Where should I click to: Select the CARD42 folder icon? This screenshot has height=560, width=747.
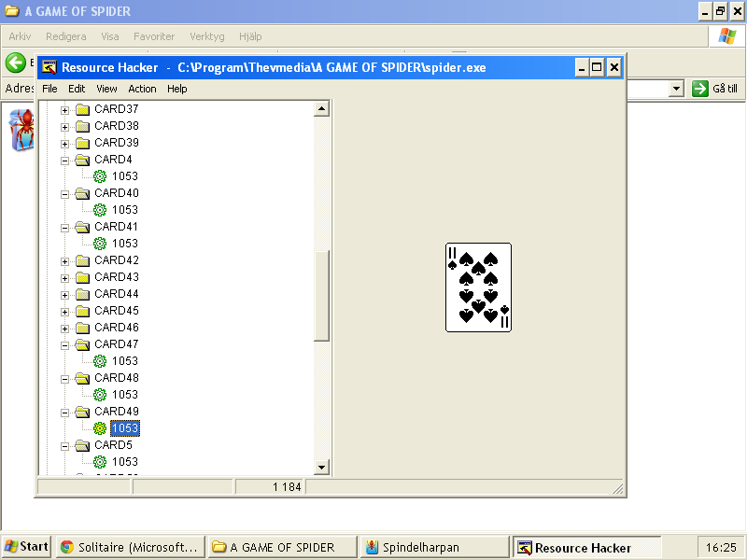point(83,261)
